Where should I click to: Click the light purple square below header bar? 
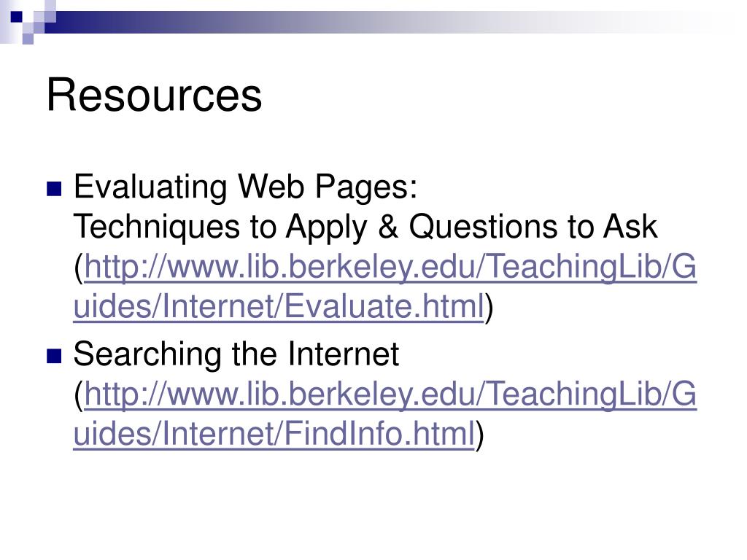click(x=28, y=39)
